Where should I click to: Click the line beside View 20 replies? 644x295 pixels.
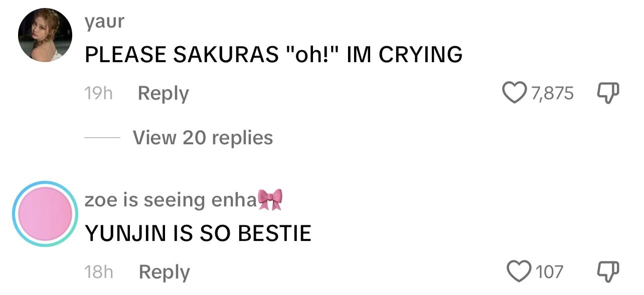coord(102,137)
